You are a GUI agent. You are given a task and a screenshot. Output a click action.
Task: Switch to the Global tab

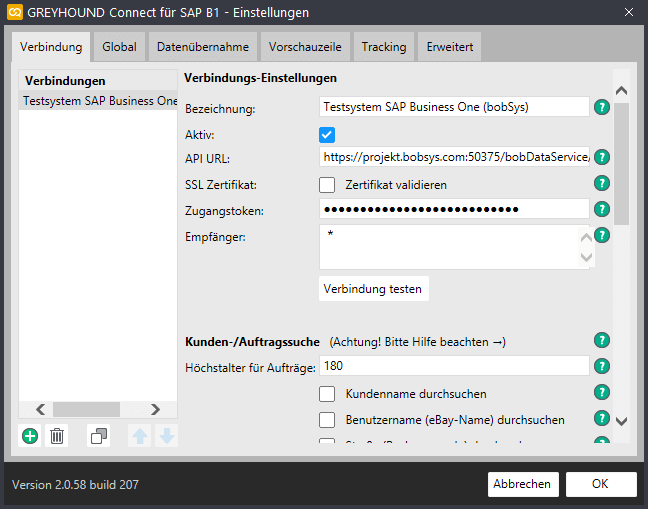pos(119,47)
